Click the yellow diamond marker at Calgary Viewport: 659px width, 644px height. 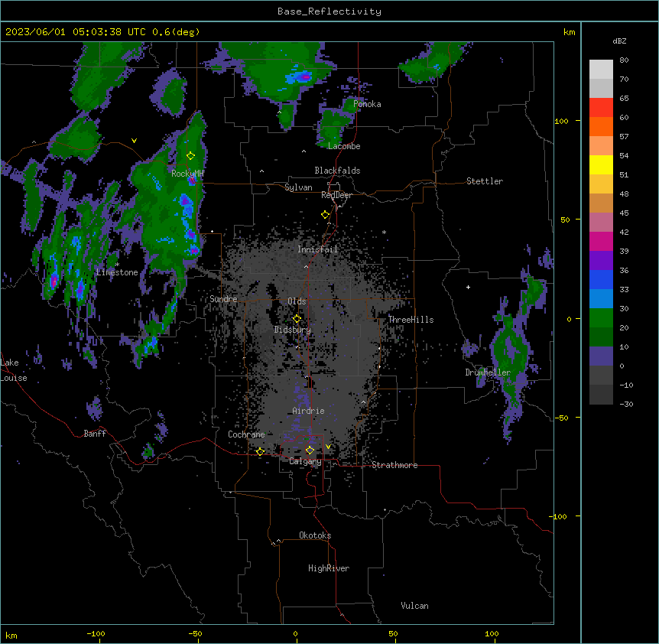coord(310,450)
